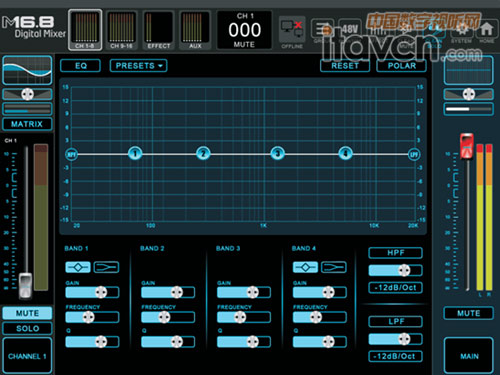
Task: Reset the EQ with the RESET button
Action: [345, 66]
